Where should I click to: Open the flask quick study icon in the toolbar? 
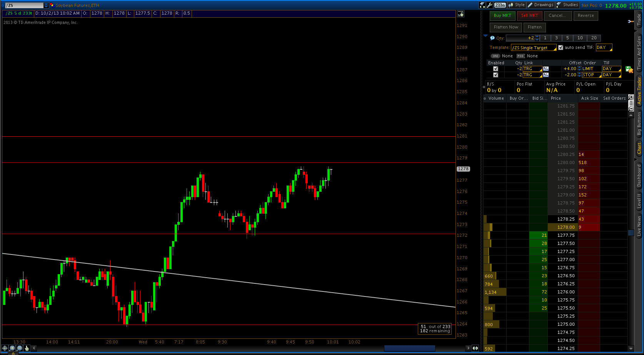click(x=482, y=5)
